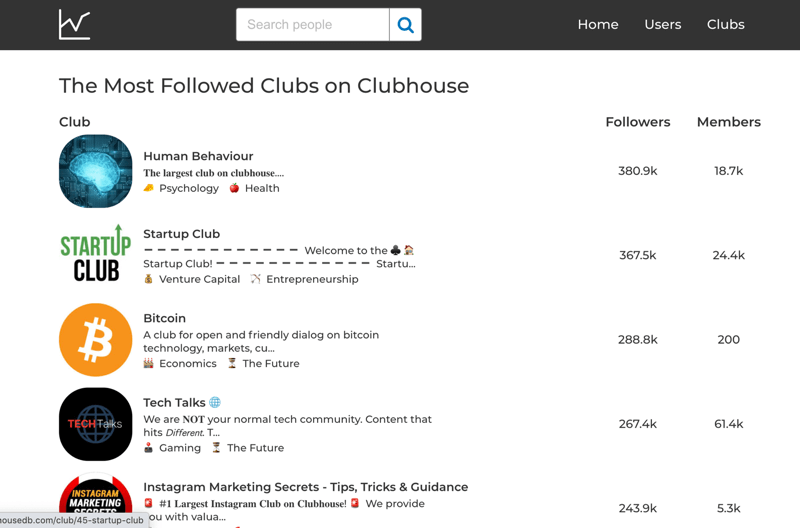Click 'The largest club on clubhouse....' description
Viewport: 800px width, 528px height.
point(213,173)
